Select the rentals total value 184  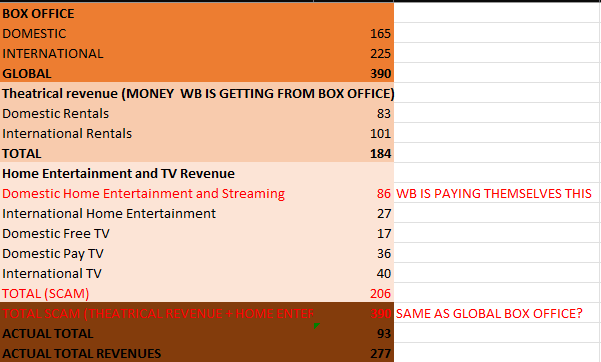tap(380, 154)
